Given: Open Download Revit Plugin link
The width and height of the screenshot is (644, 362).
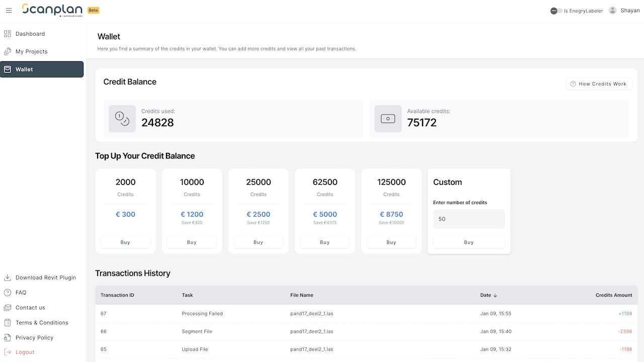Looking at the screenshot, I should [46, 278].
